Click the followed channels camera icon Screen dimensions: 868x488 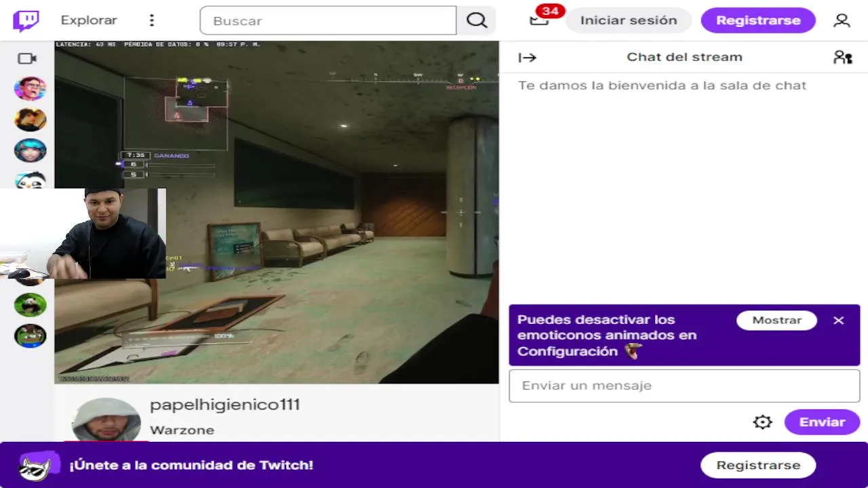coord(28,59)
